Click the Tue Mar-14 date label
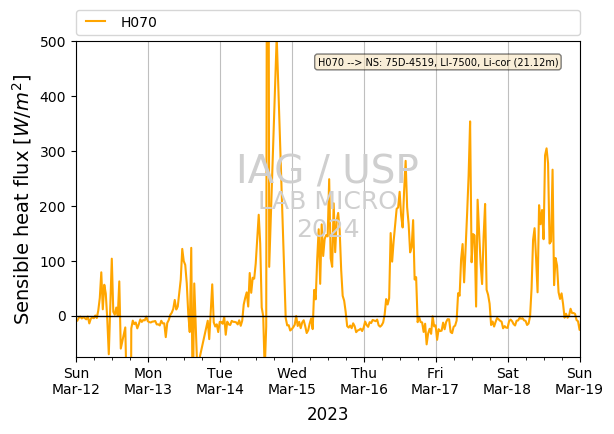The image size is (614, 434). [x=220, y=381]
